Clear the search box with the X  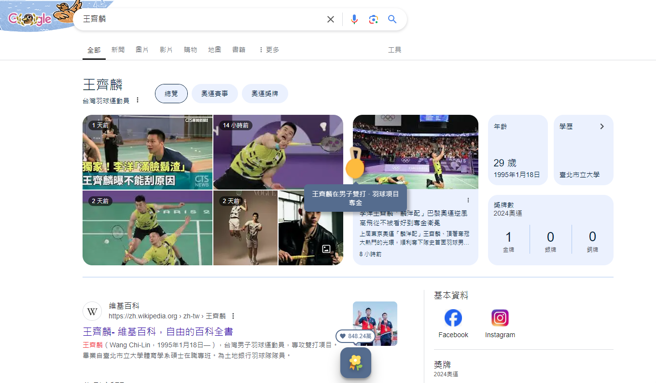(x=331, y=19)
